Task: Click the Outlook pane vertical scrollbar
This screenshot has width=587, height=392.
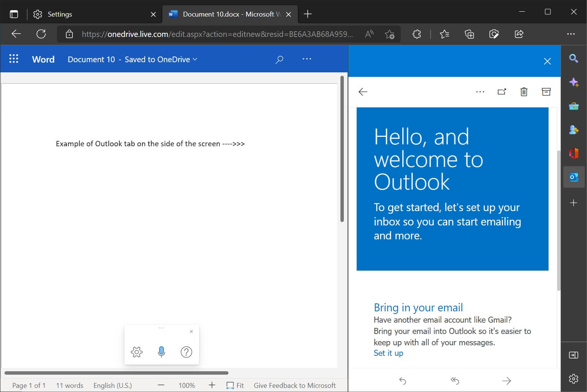Action: pyautogui.click(x=559, y=220)
